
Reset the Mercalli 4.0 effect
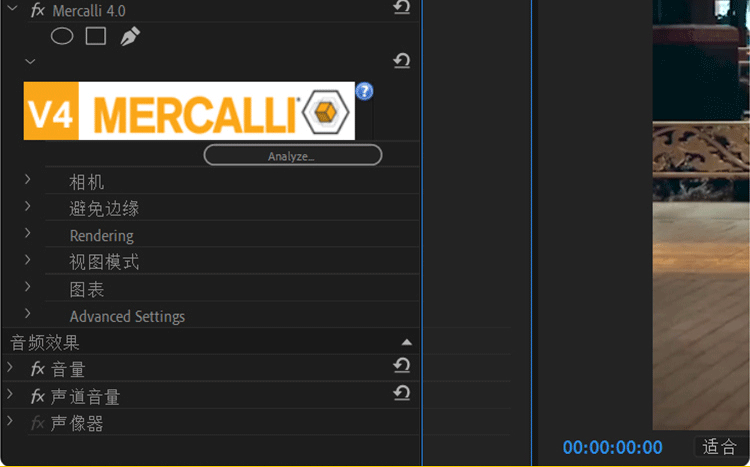[x=402, y=7]
